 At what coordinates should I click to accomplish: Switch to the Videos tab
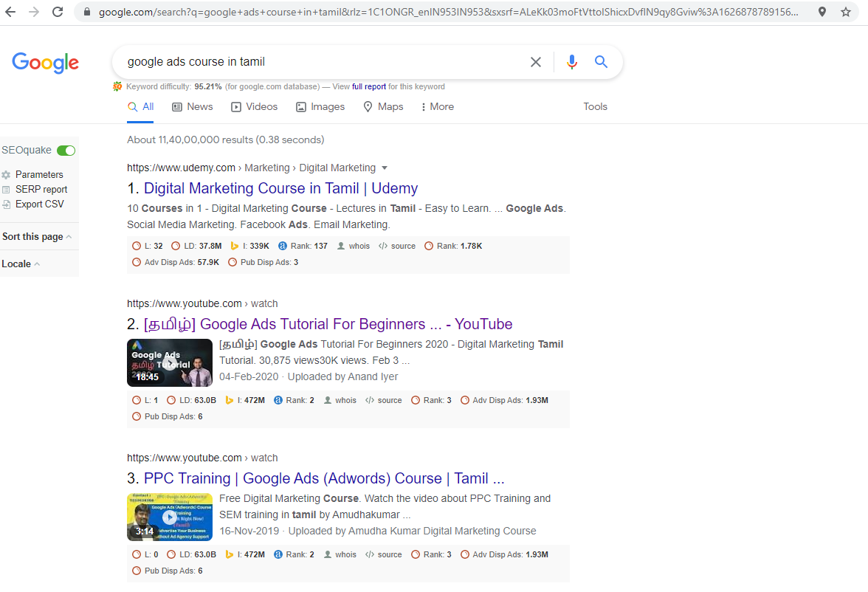click(x=254, y=107)
